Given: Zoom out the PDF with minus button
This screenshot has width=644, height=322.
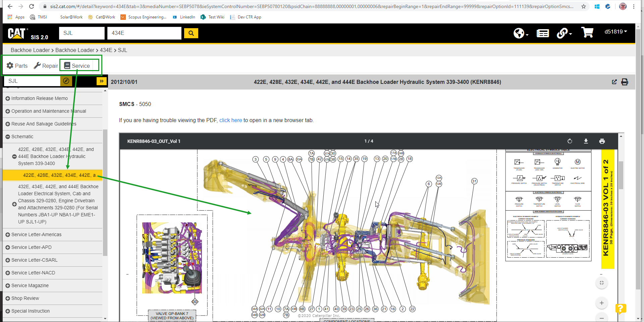Looking at the screenshot, I should [x=602, y=318].
